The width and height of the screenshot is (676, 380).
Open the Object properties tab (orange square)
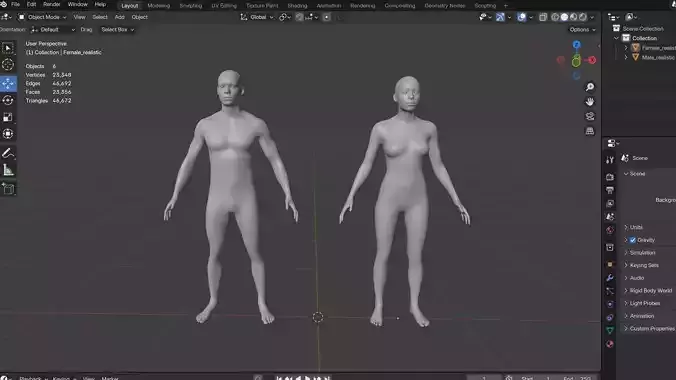610,264
